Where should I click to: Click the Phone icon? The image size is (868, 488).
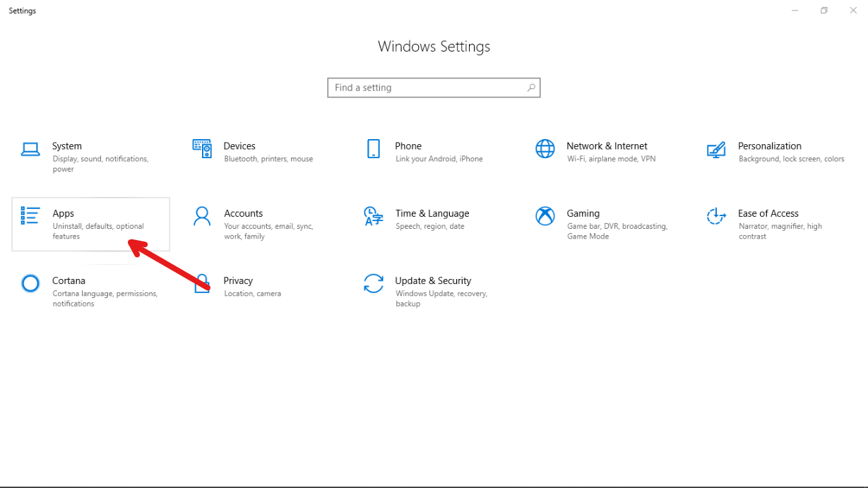(373, 148)
